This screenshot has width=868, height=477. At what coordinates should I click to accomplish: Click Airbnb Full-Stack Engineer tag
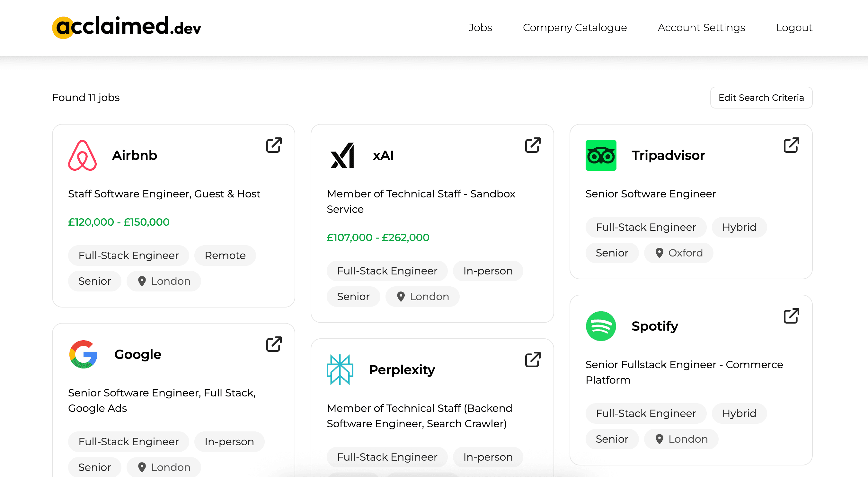pyautogui.click(x=128, y=256)
